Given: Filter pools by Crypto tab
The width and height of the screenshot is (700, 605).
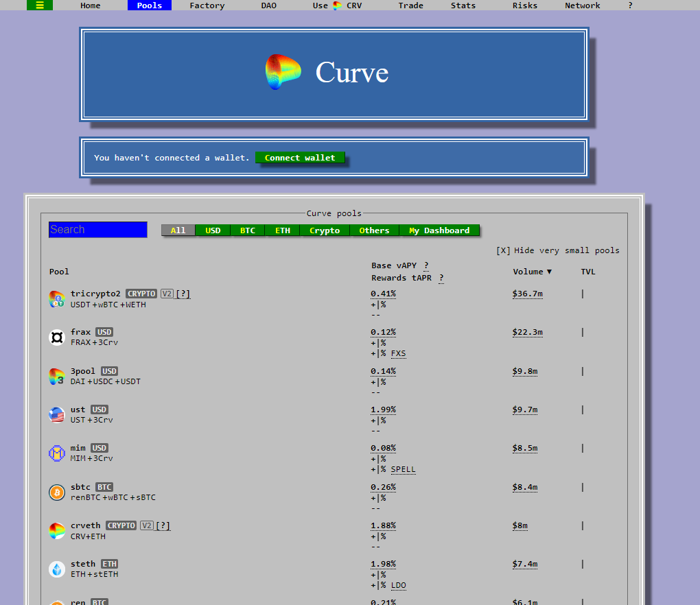Looking at the screenshot, I should tap(325, 230).
